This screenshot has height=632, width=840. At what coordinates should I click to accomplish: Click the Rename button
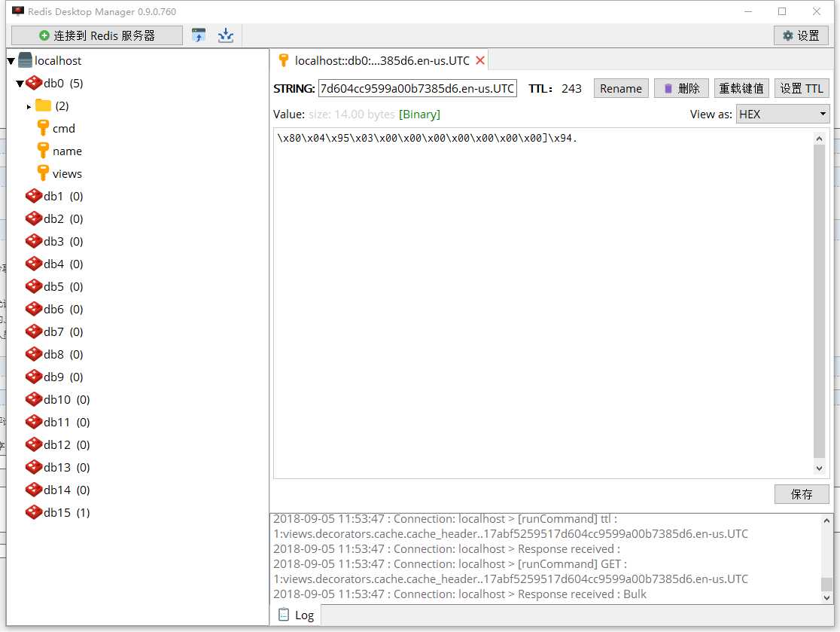tap(621, 88)
